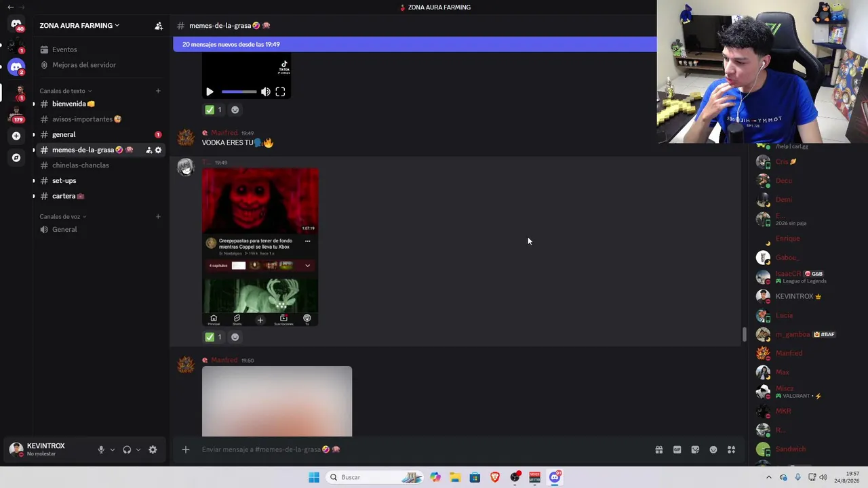
Task: Open the server icon showing 179 unread badge
Action: 16,113
